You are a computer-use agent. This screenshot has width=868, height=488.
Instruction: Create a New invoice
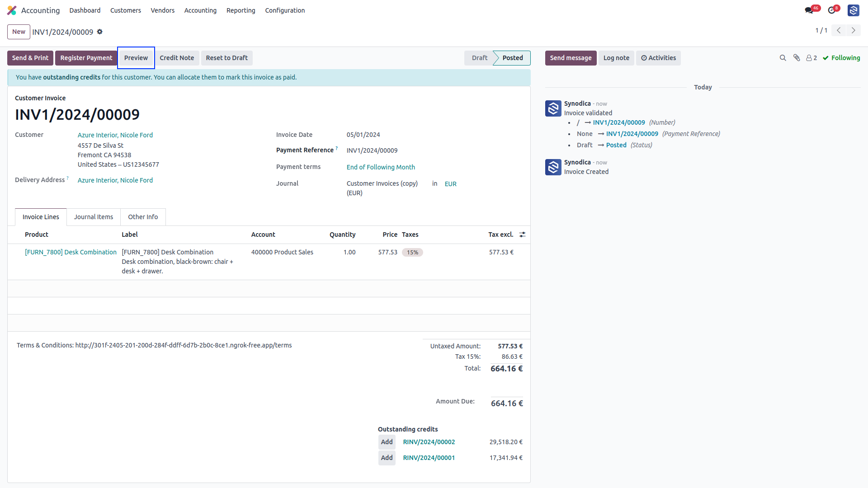[19, 32]
